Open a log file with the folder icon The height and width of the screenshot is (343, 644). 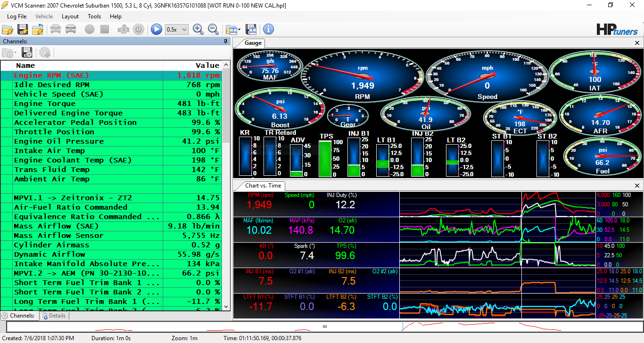pyautogui.click(x=8, y=29)
